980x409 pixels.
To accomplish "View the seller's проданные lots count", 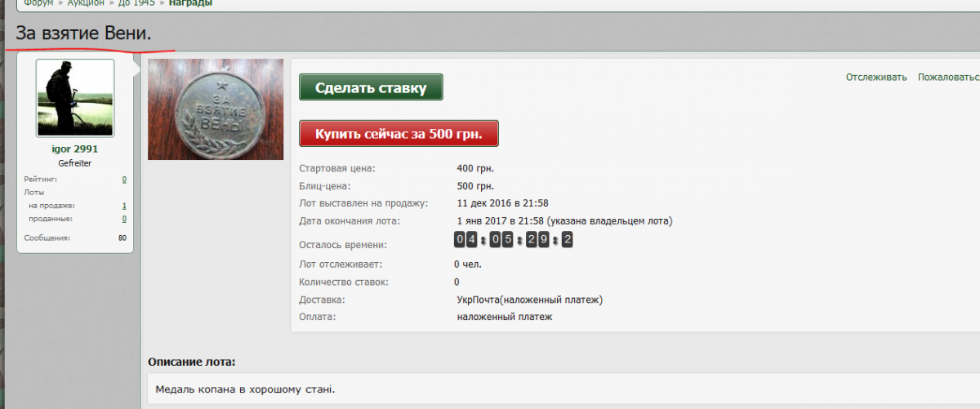I will point(124,219).
